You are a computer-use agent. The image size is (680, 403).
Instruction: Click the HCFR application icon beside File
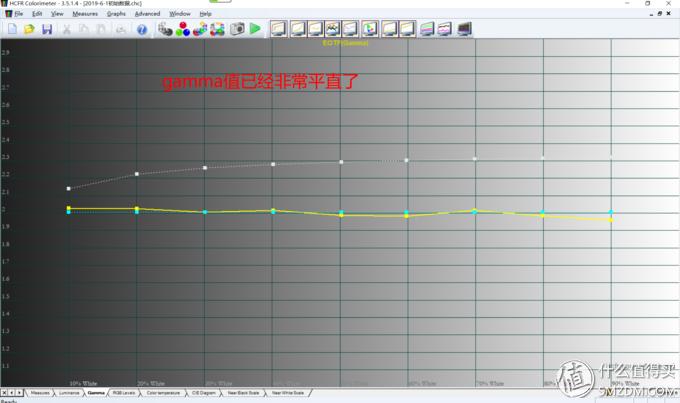(8, 13)
